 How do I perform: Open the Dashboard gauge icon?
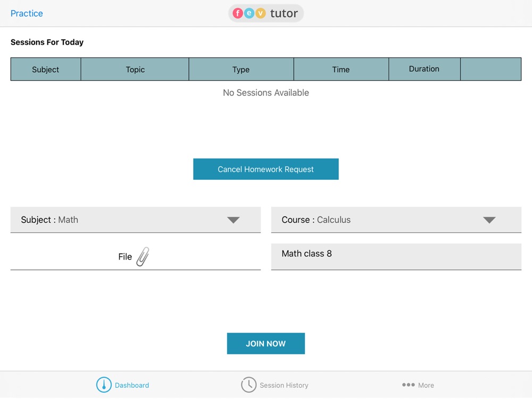click(104, 385)
